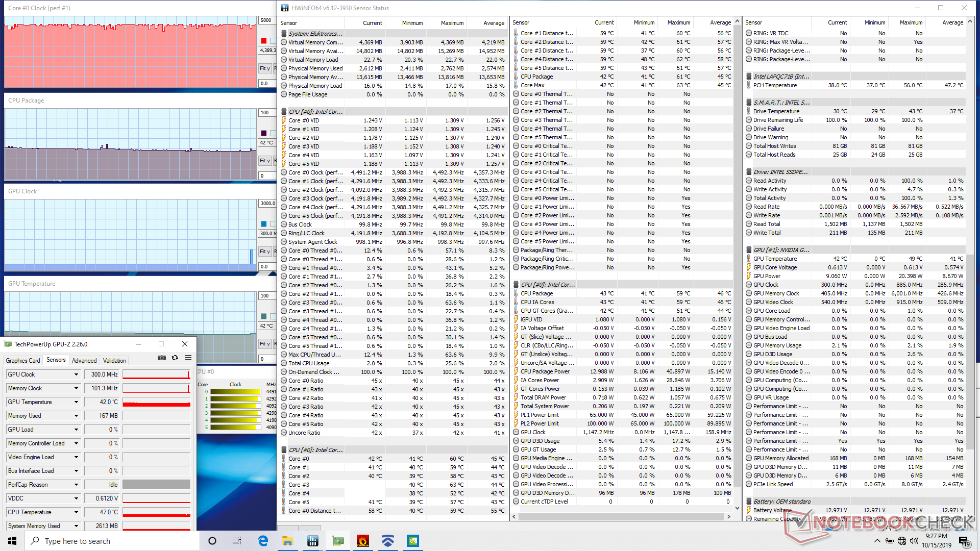
Task: Click GPU [#1]: NVIDIA group chip icon
Action: point(749,250)
